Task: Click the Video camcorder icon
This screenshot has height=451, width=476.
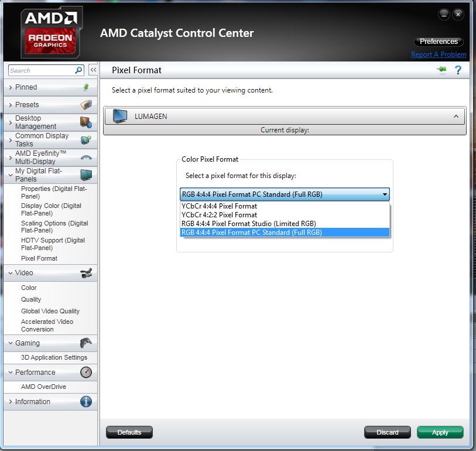Action: [x=86, y=273]
